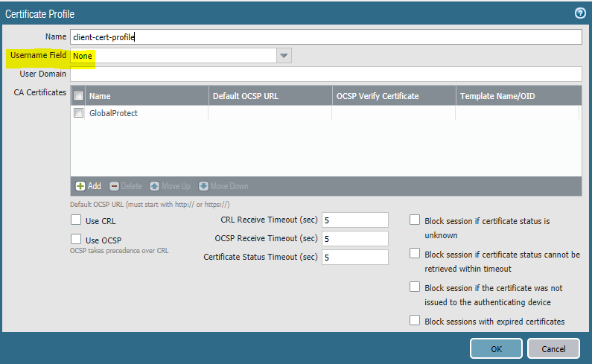Image resolution: width=592 pixels, height=364 pixels.
Task: Check Block sessions with expired certificates
Action: point(415,320)
